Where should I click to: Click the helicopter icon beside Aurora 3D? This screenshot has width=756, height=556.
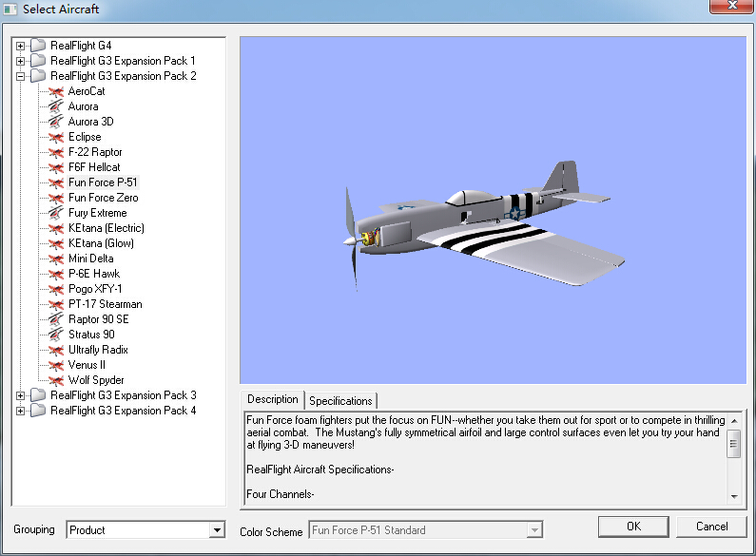[56, 122]
